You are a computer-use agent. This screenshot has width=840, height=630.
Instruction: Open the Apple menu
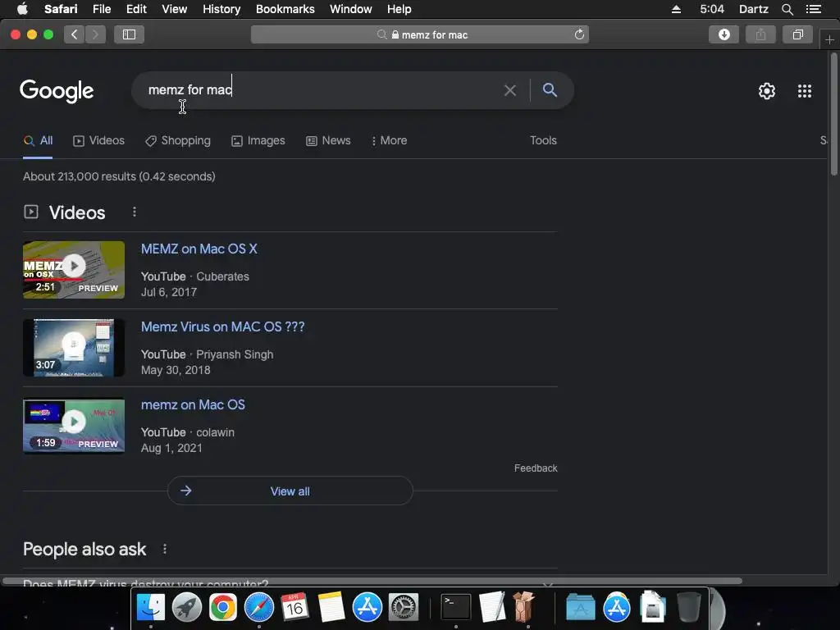pyautogui.click(x=22, y=9)
